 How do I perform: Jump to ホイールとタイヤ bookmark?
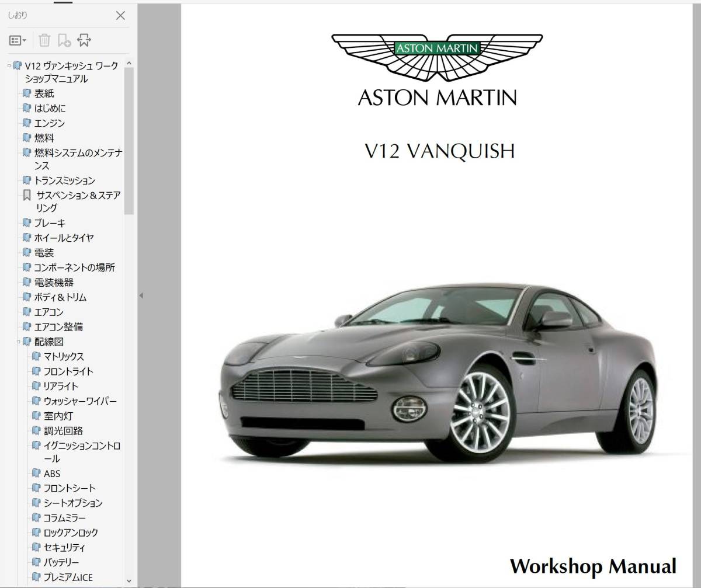click(x=64, y=238)
